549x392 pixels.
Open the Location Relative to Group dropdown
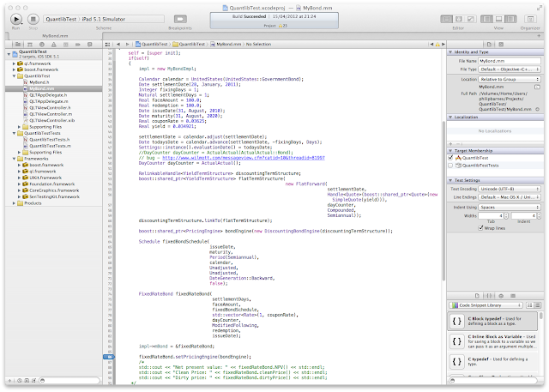[x=510, y=80]
